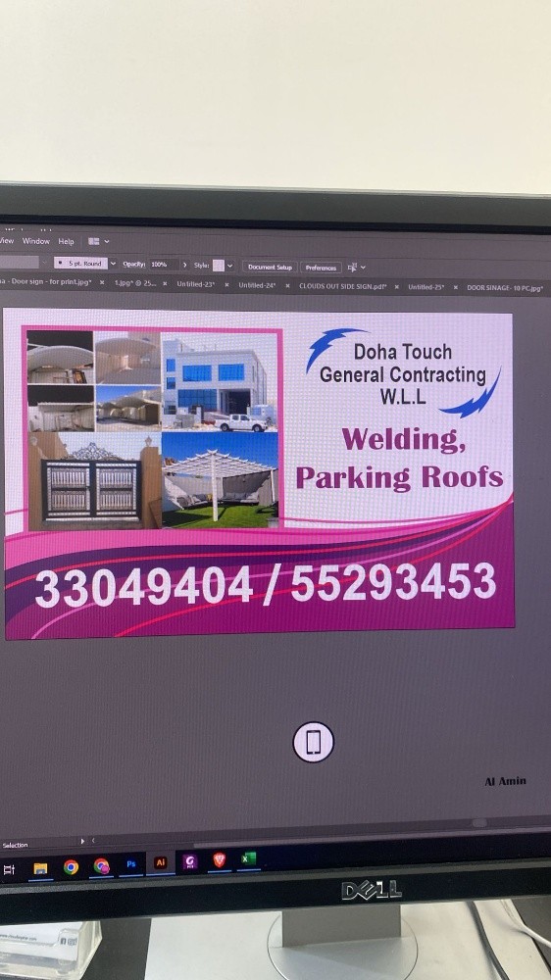Switch to the Untitled-24 document tab
The width and height of the screenshot is (551, 980).
point(257,285)
